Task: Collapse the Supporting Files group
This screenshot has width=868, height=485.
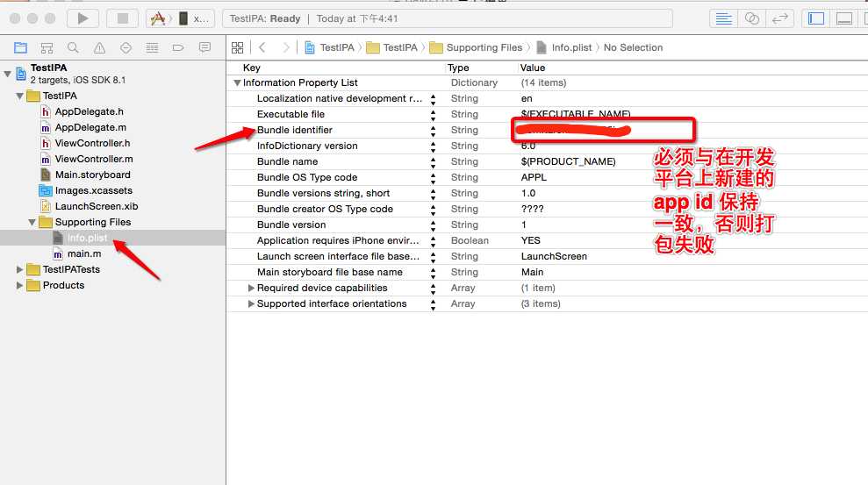Action: coord(32,222)
